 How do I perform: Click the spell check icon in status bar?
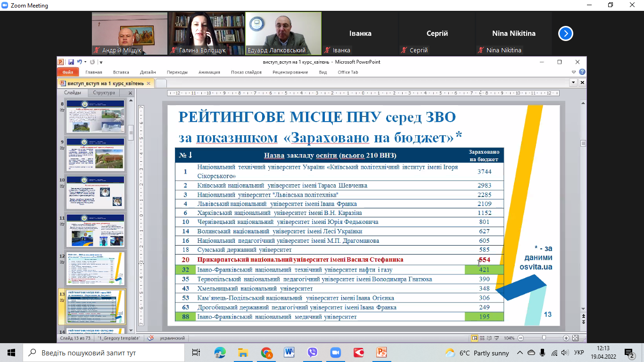click(150, 338)
